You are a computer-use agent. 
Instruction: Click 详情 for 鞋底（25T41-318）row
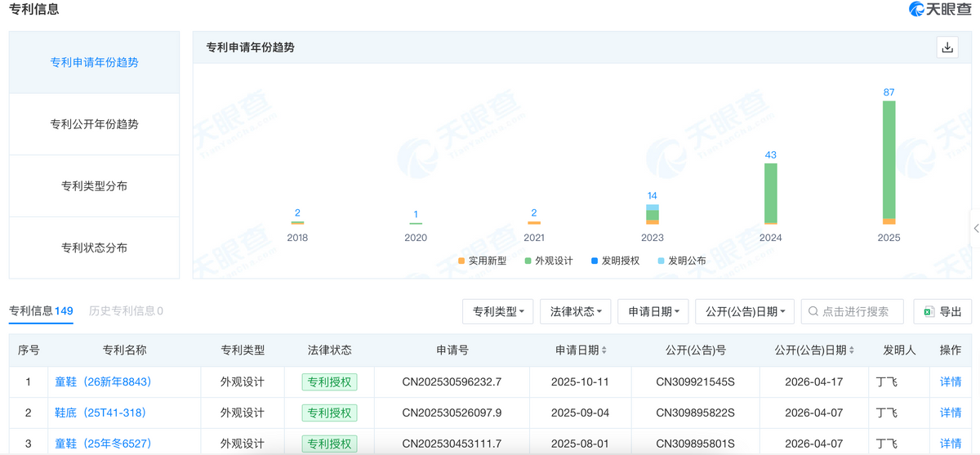click(951, 413)
